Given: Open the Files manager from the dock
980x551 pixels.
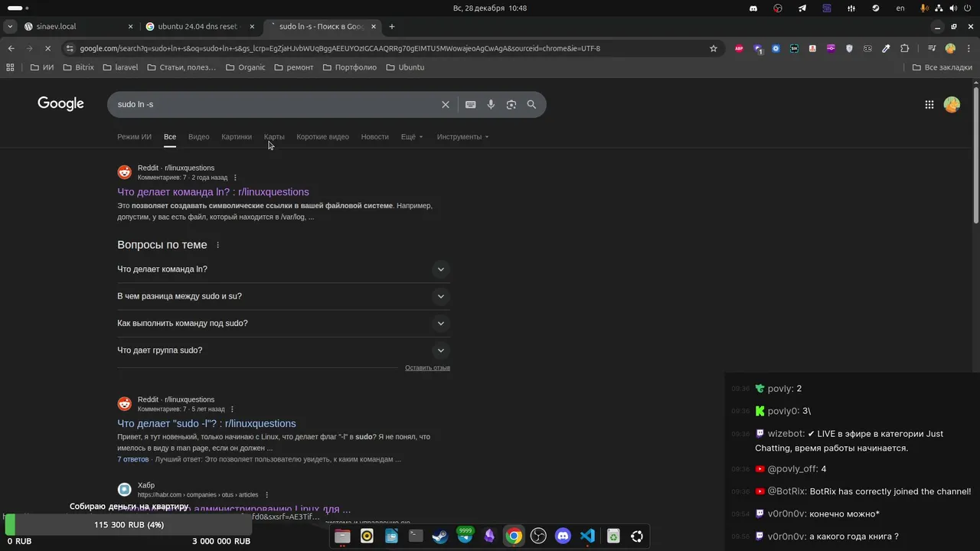Looking at the screenshot, I should (x=342, y=536).
